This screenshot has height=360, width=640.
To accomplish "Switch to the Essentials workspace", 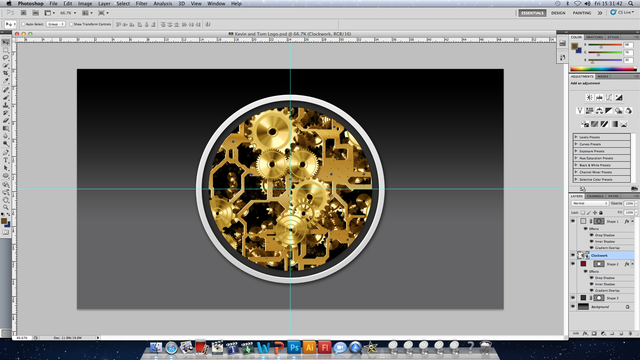I will coord(532,13).
